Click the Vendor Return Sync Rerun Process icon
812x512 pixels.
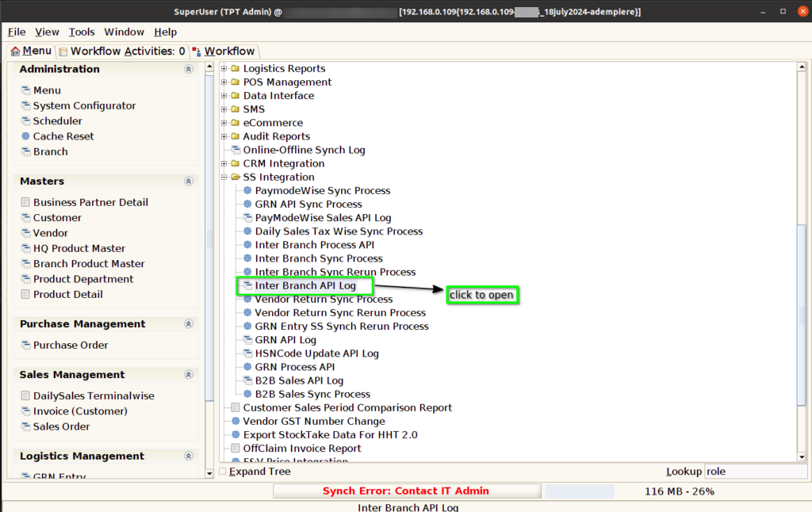(x=247, y=313)
